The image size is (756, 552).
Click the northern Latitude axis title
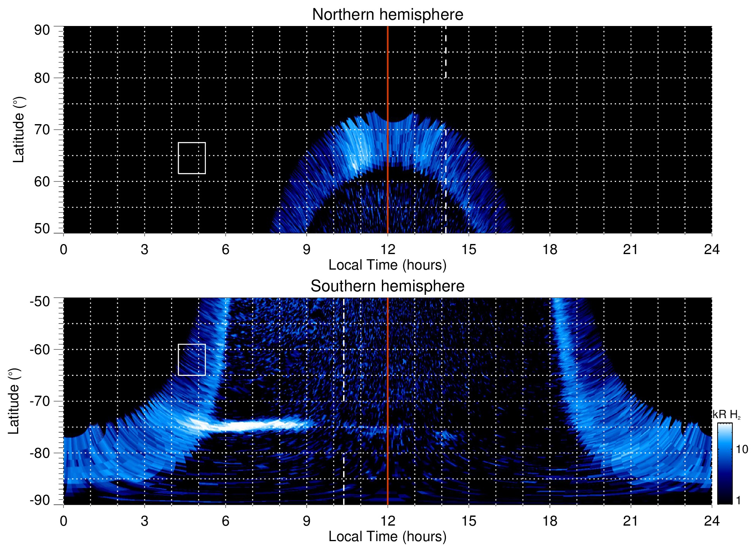click(x=19, y=130)
